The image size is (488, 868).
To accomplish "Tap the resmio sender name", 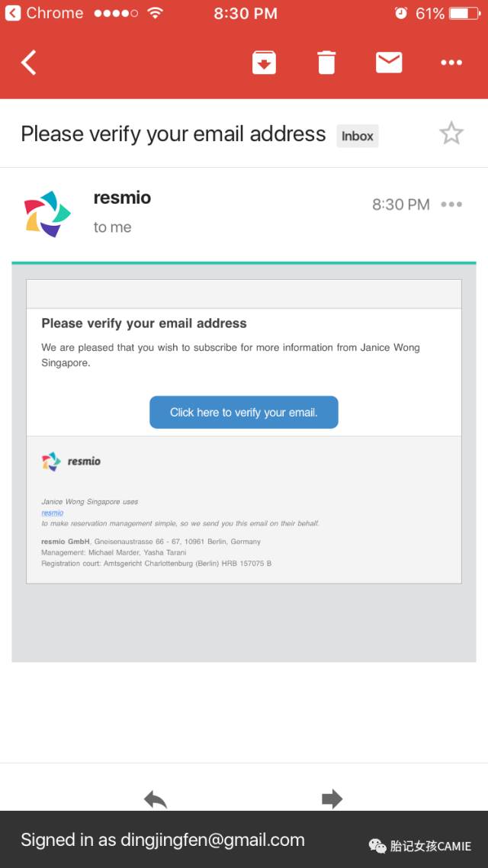I will pyautogui.click(x=122, y=198).
